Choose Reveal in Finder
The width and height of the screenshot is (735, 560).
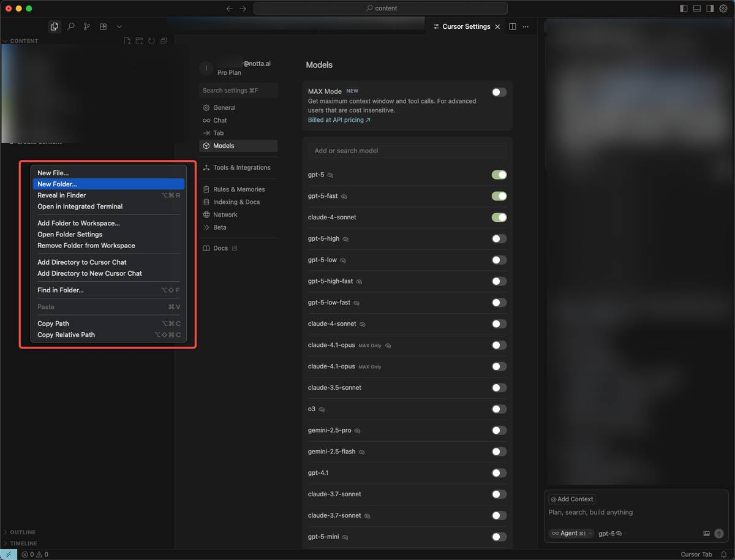pos(108,195)
